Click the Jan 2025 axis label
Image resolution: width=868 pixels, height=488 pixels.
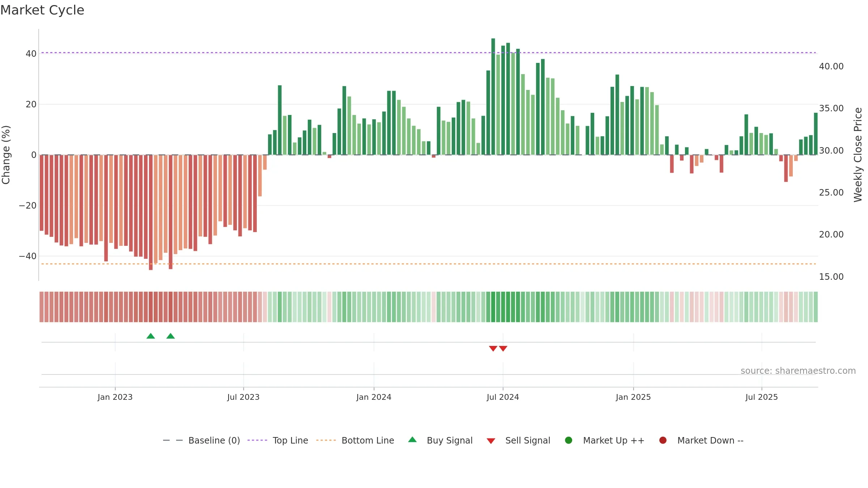633,397
